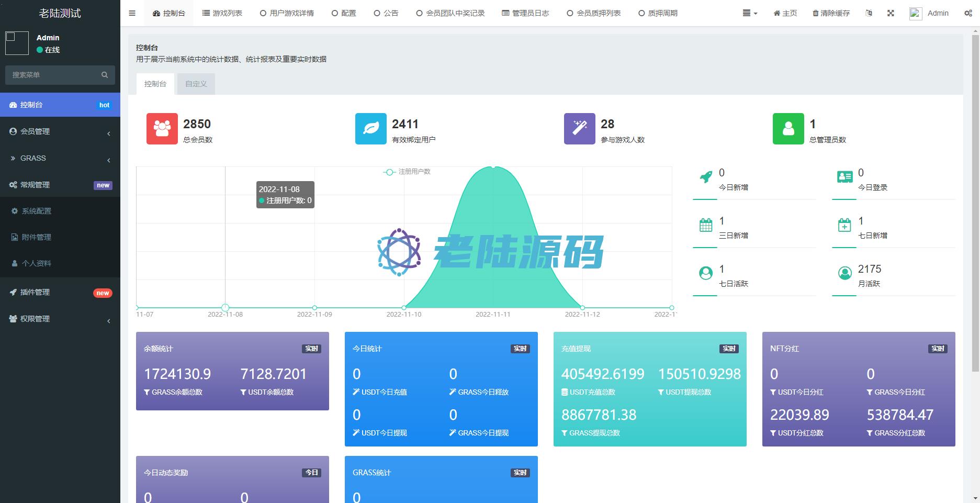Click the search magnifier icon in sidebar

(105, 75)
